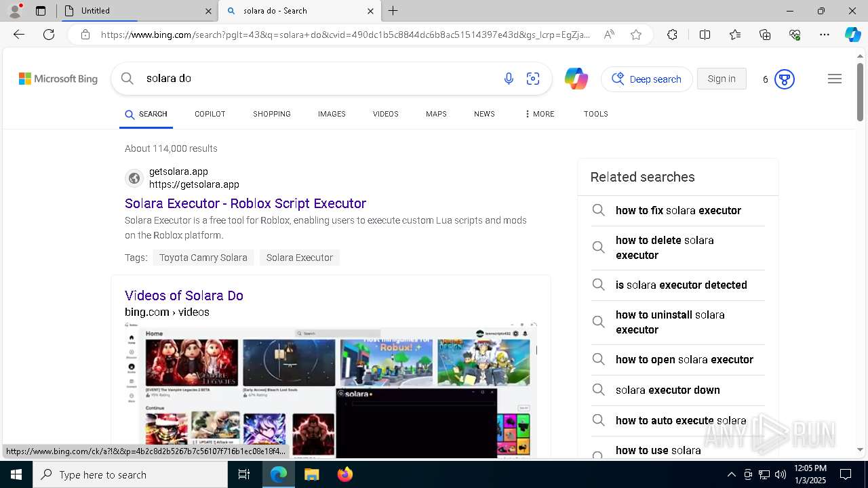This screenshot has height=488, width=868.
Task: Open 'Videos of Solara Do' link
Action: (x=184, y=296)
